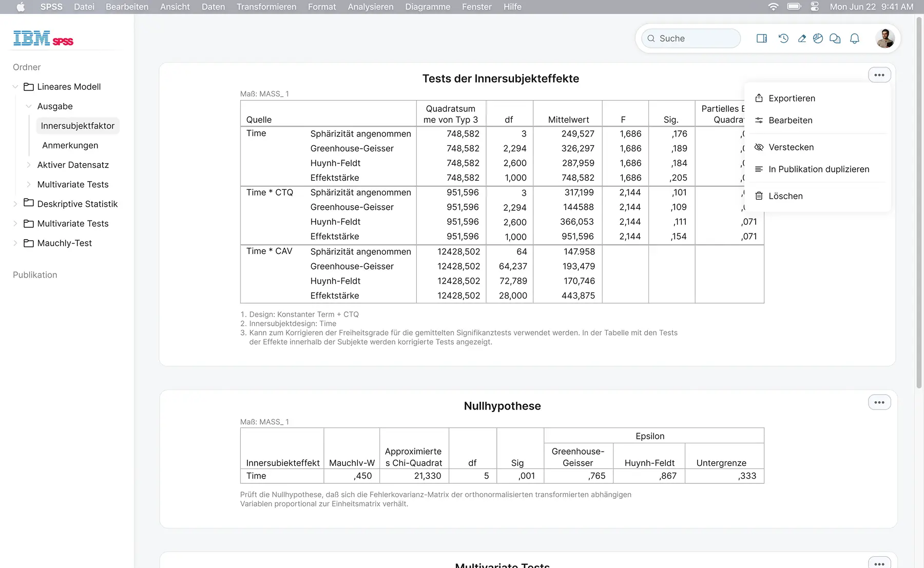Open options menu of Tests der Innersubjekteffekte card

click(x=879, y=75)
